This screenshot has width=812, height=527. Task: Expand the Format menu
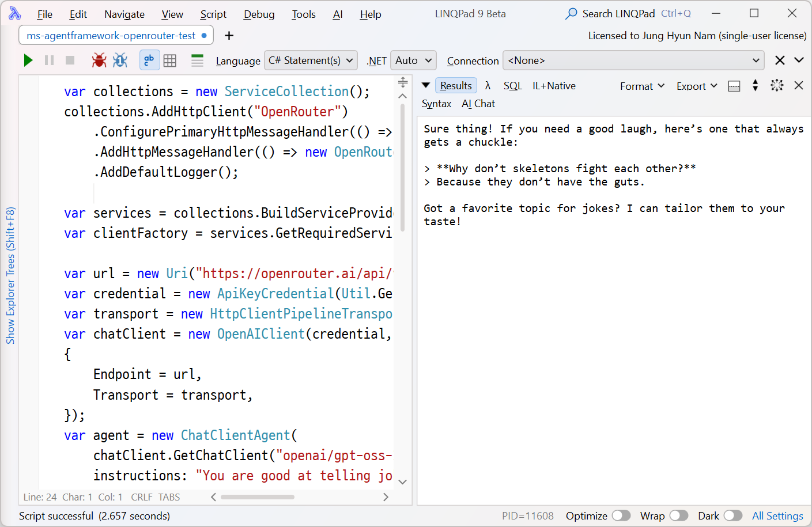coord(642,86)
